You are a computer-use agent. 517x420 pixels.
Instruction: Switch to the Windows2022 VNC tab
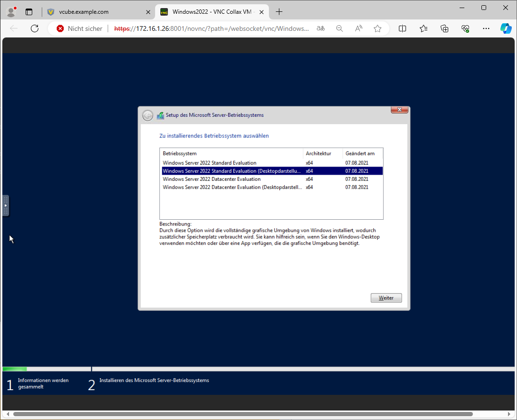coord(212,12)
